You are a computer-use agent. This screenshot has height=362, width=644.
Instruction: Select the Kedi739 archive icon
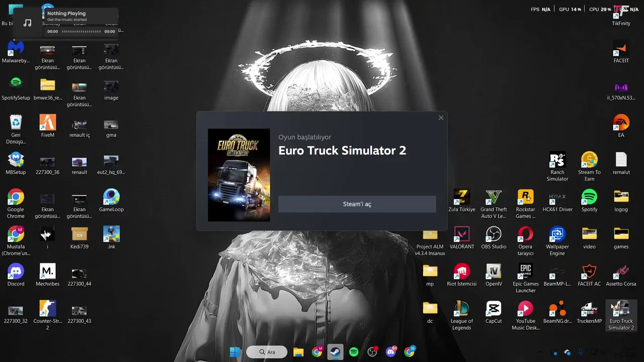point(79,238)
